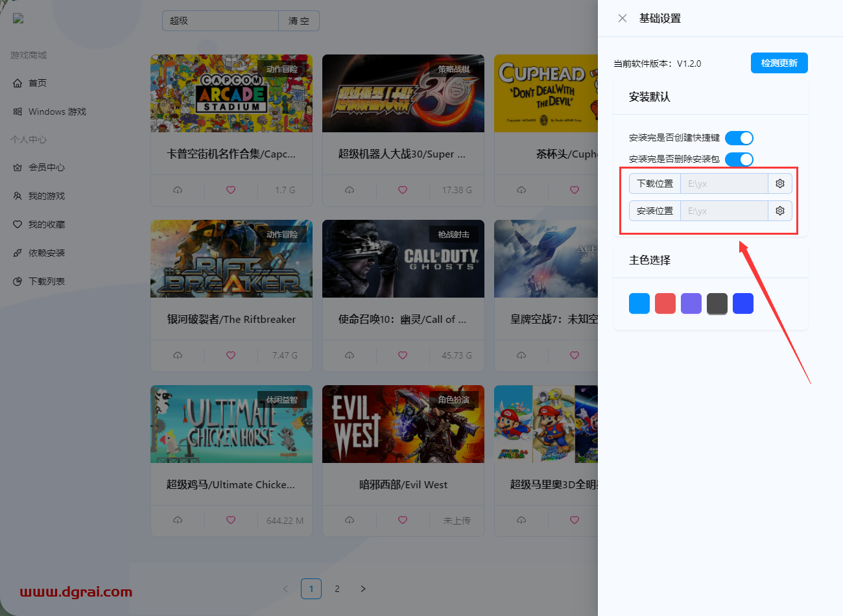Image resolution: width=843 pixels, height=616 pixels.
Task: Download icon on 超级机器人大战30 card
Action: point(350,190)
